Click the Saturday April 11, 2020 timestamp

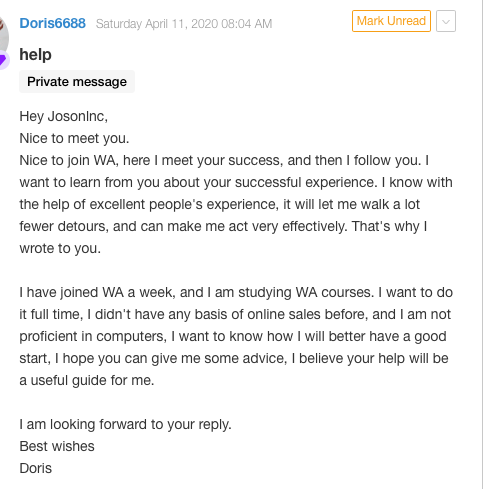coord(184,24)
